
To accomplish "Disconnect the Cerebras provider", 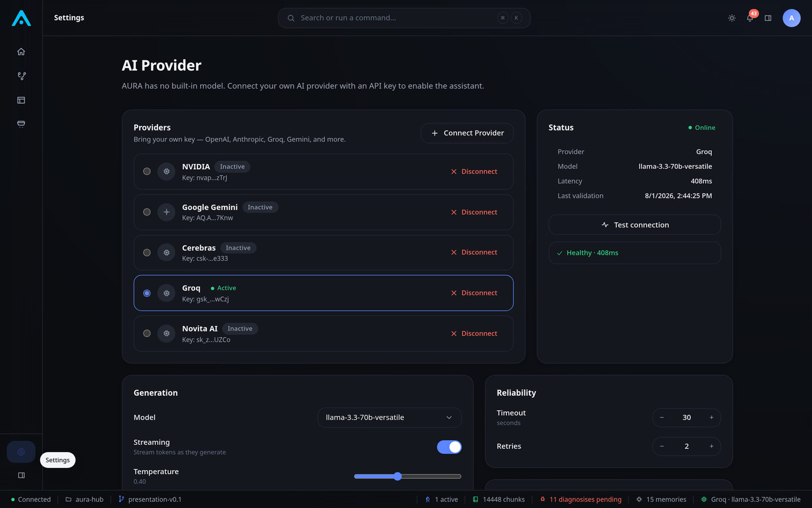I will [x=474, y=252].
